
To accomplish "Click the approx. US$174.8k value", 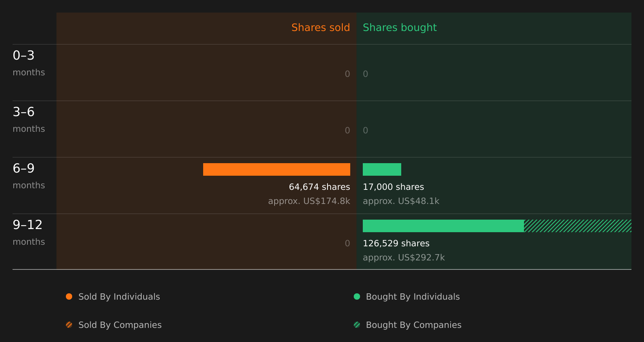I will [x=309, y=201].
